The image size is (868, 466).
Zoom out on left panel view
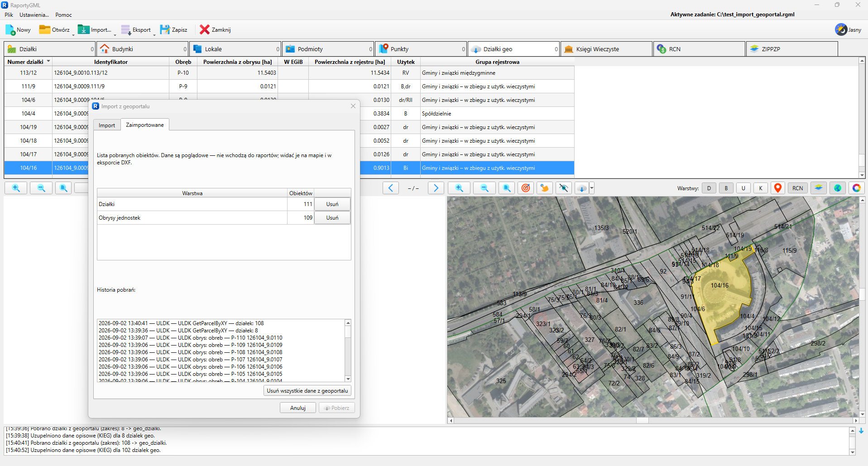click(x=41, y=188)
